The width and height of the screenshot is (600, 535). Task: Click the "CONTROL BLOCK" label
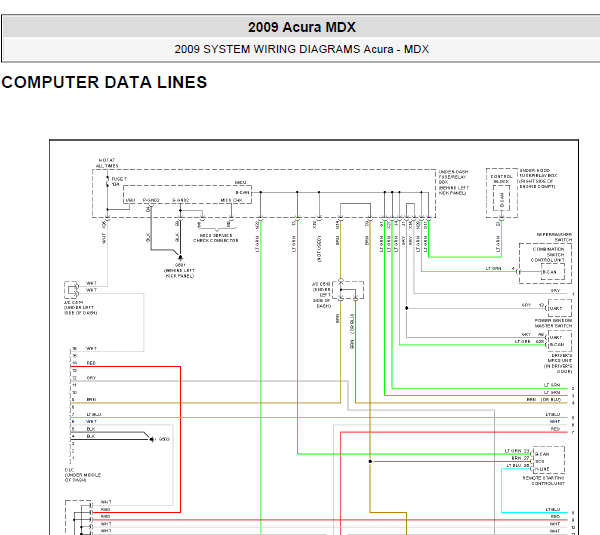coord(501,179)
